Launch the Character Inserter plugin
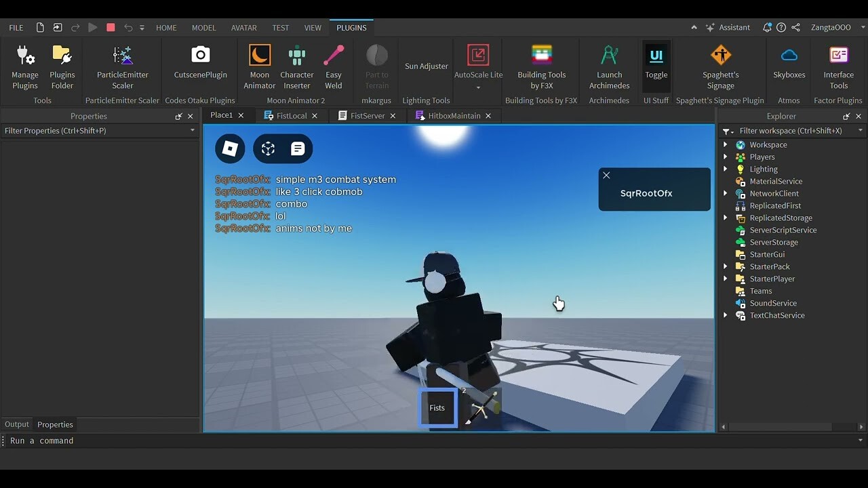Viewport: 868px width, 488px height. [x=296, y=66]
